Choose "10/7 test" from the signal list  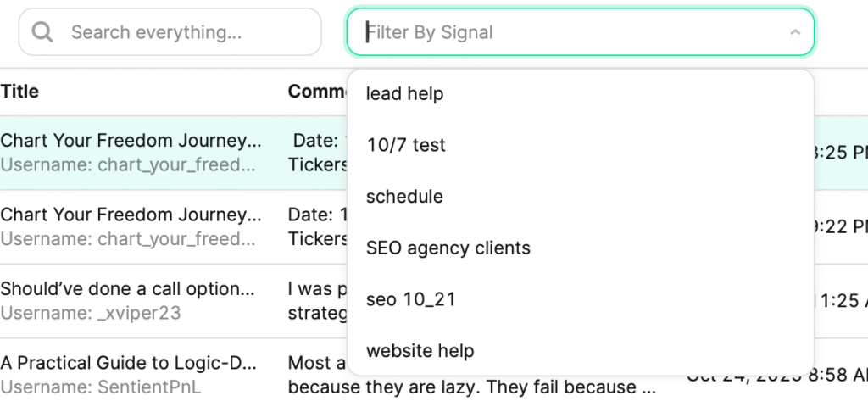pyautogui.click(x=406, y=145)
